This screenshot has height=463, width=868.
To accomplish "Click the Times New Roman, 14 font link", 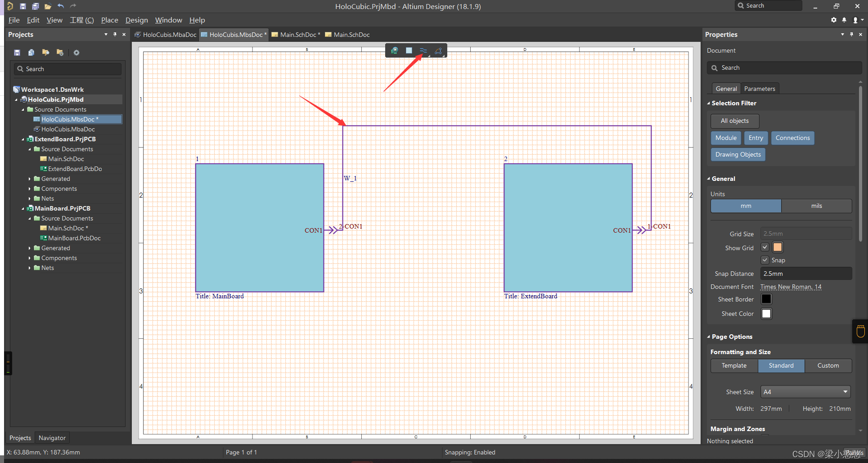I will click(x=791, y=287).
